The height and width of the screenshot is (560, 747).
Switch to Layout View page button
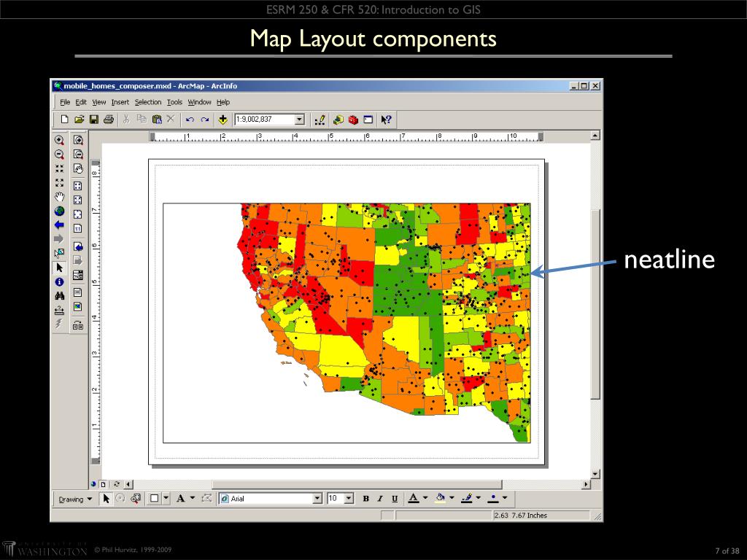coord(103,484)
